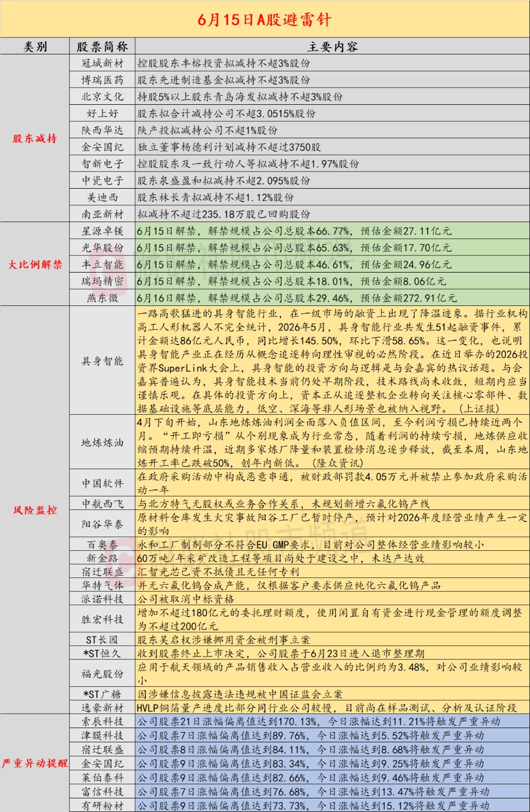530x812 pixels.
Task: Click the 大比例解禁 category cell
Action: [x=35, y=264]
